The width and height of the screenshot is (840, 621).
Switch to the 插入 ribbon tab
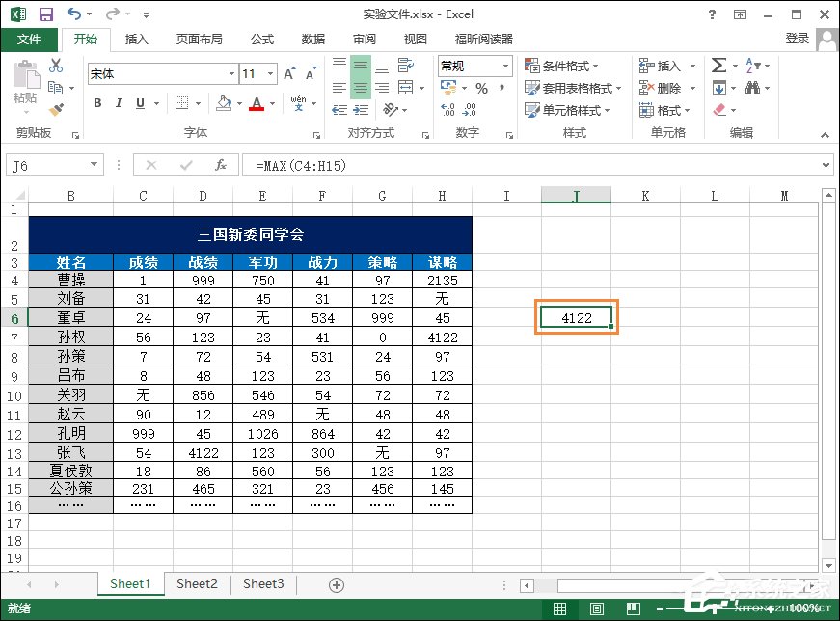137,40
